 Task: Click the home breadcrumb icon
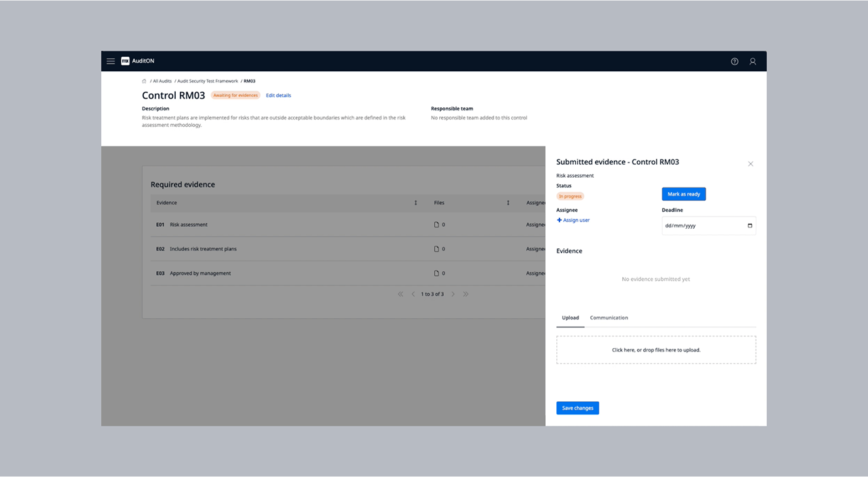point(144,81)
